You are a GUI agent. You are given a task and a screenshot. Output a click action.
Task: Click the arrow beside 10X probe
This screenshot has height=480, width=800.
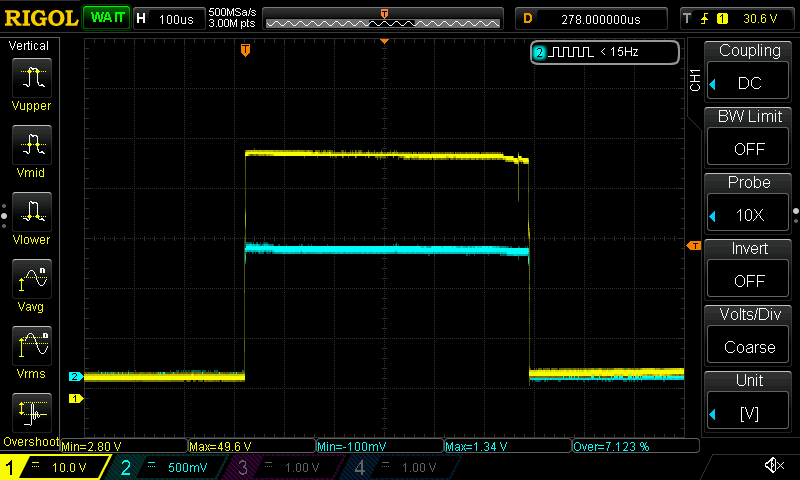[x=713, y=216]
